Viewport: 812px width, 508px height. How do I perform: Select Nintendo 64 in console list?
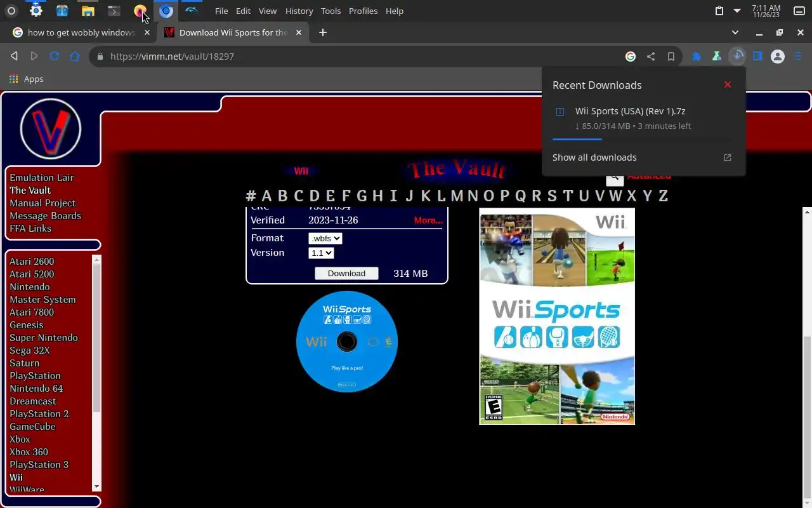36,389
